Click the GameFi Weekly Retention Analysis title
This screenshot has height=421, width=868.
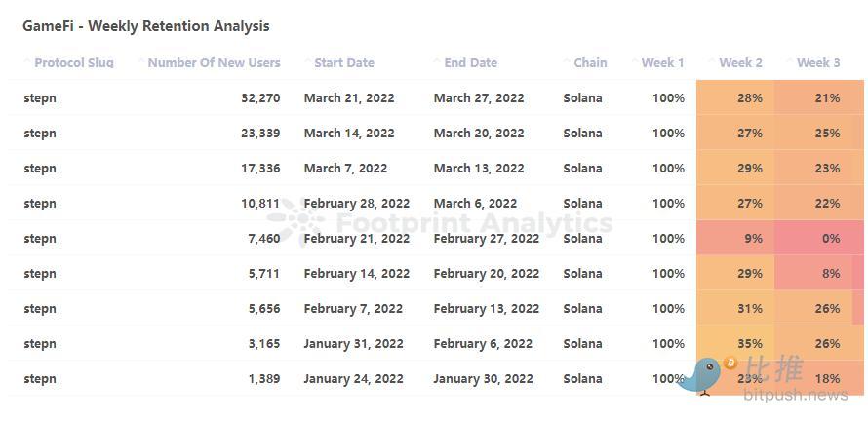coord(146,26)
